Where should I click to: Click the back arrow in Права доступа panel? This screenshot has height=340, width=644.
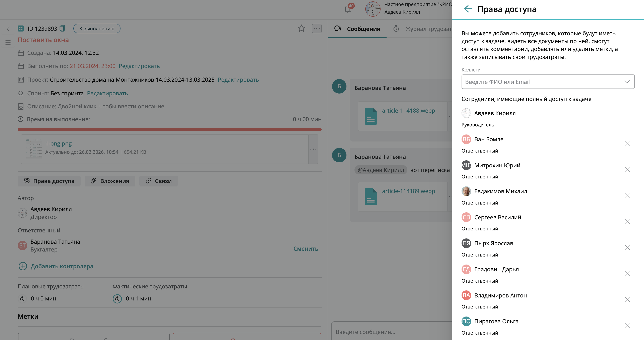(468, 9)
